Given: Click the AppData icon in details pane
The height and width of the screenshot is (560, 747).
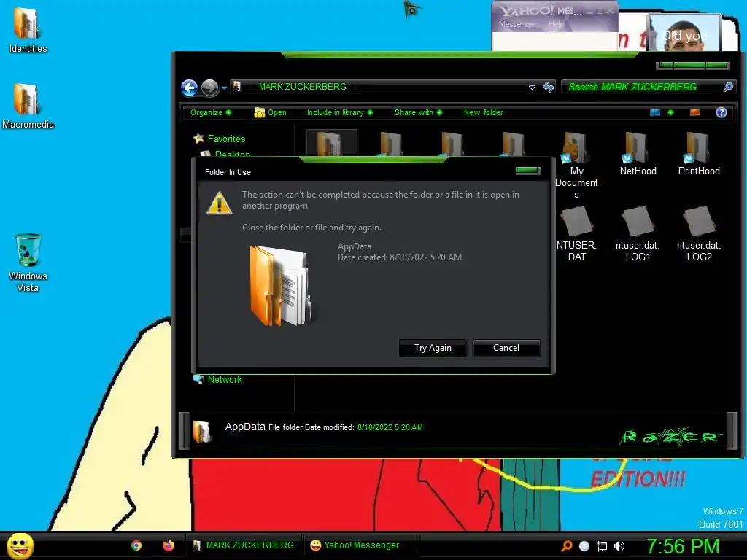Looking at the screenshot, I should tap(201, 431).
